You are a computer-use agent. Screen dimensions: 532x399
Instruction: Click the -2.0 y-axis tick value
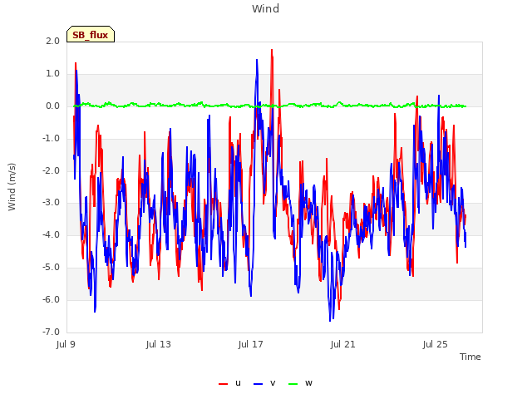click(x=51, y=170)
